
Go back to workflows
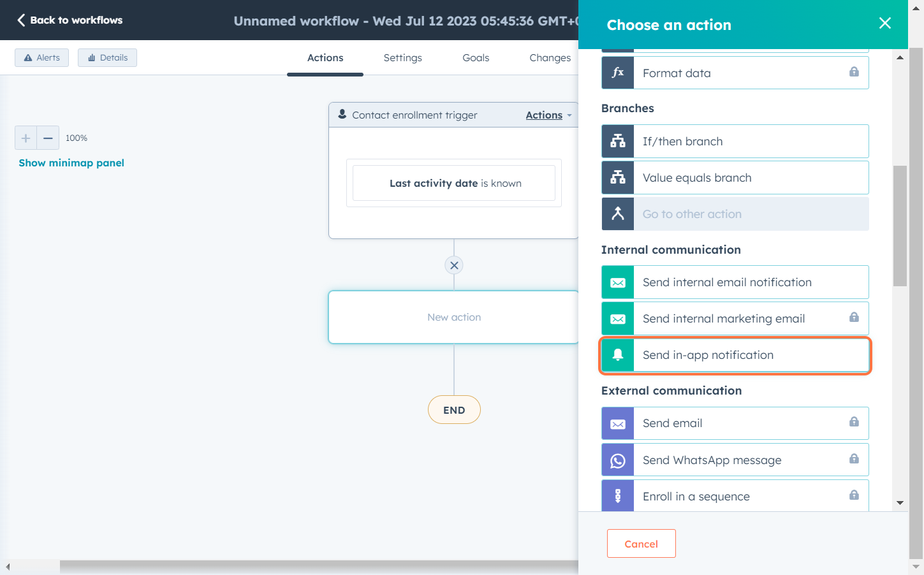pyautogui.click(x=70, y=20)
